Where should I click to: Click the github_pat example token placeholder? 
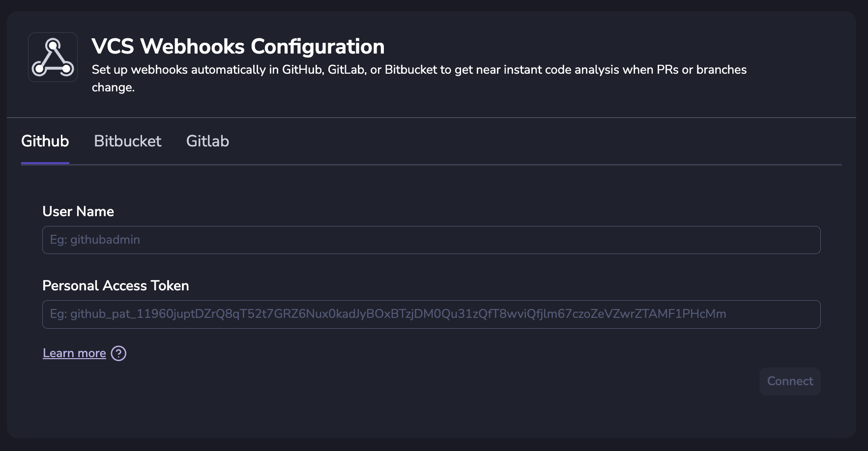[388, 314]
